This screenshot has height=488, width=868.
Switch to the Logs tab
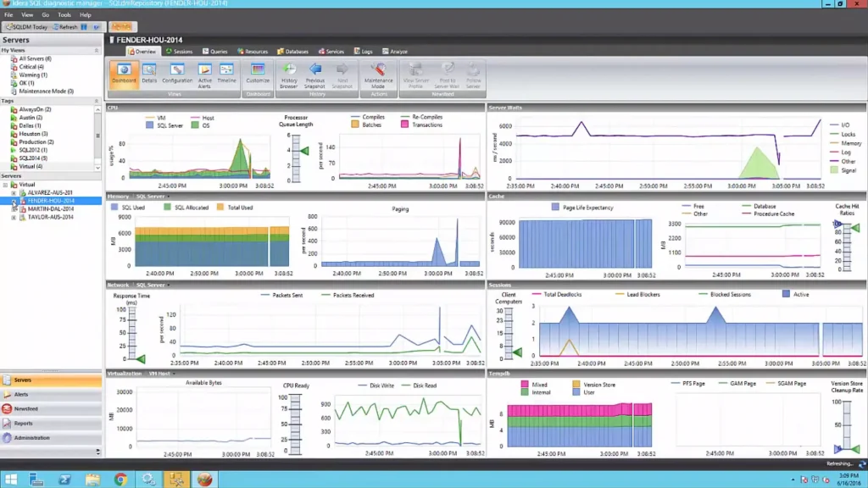pyautogui.click(x=363, y=52)
